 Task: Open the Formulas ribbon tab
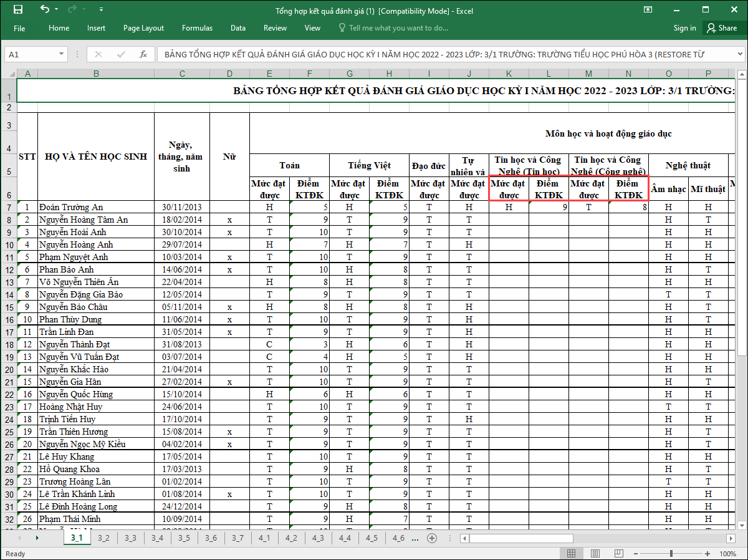(x=197, y=28)
